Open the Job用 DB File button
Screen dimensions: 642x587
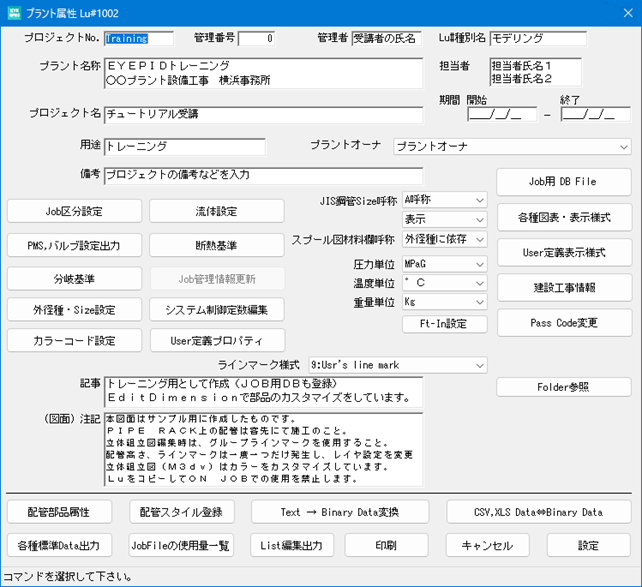[x=564, y=182]
